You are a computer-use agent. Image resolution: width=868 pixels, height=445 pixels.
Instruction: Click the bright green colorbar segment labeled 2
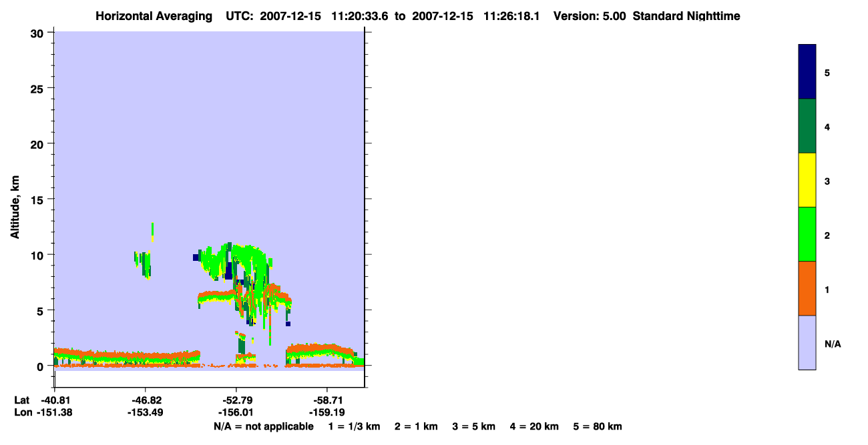[807, 234]
